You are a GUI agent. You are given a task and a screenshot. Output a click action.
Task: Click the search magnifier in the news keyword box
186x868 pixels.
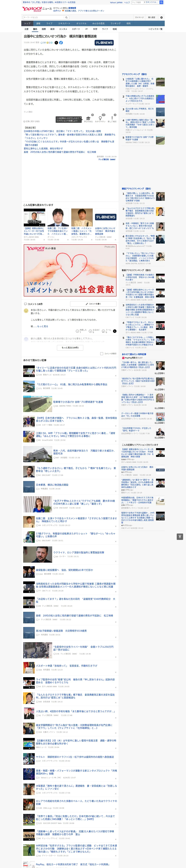66,17
